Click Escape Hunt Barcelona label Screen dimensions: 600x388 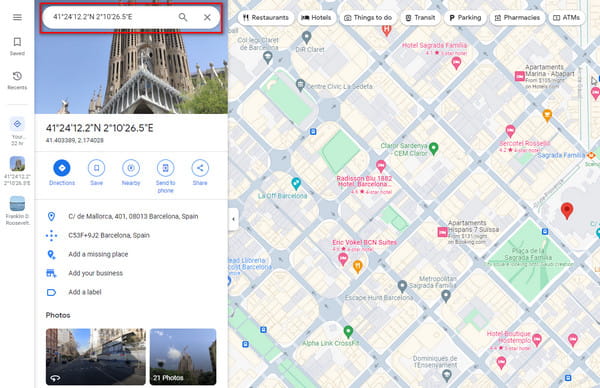click(378, 297)
